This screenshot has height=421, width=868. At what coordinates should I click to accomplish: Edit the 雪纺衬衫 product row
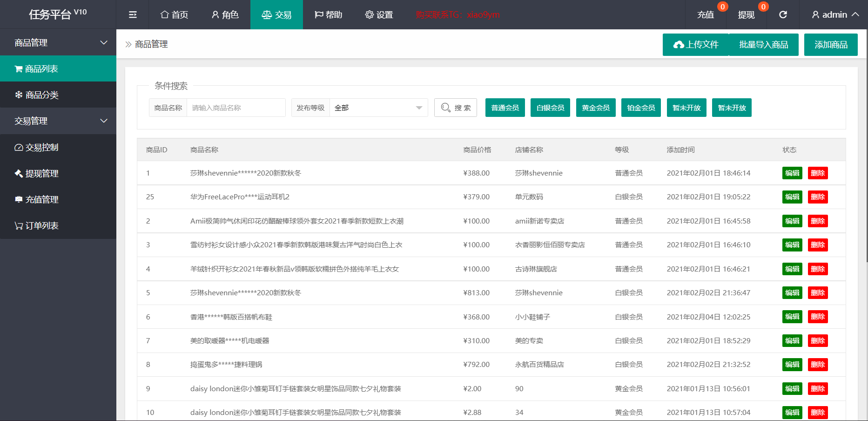tap(792, 244)
